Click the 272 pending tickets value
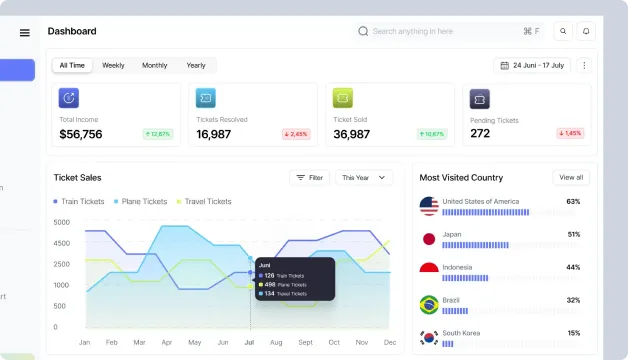The height and width of the screenshot is (360, 628). coord(480,133)
